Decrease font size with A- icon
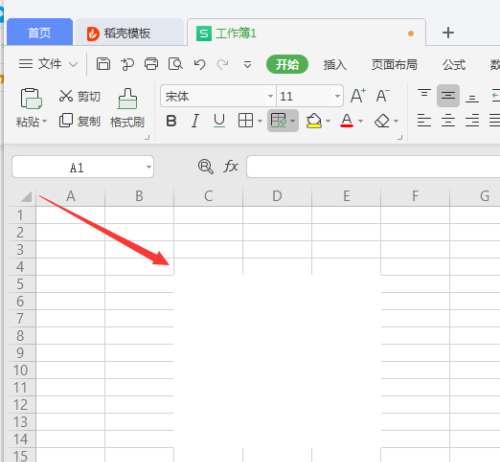Image resolution: width=500 pixels, height=462 pixels. pos(383,96)
